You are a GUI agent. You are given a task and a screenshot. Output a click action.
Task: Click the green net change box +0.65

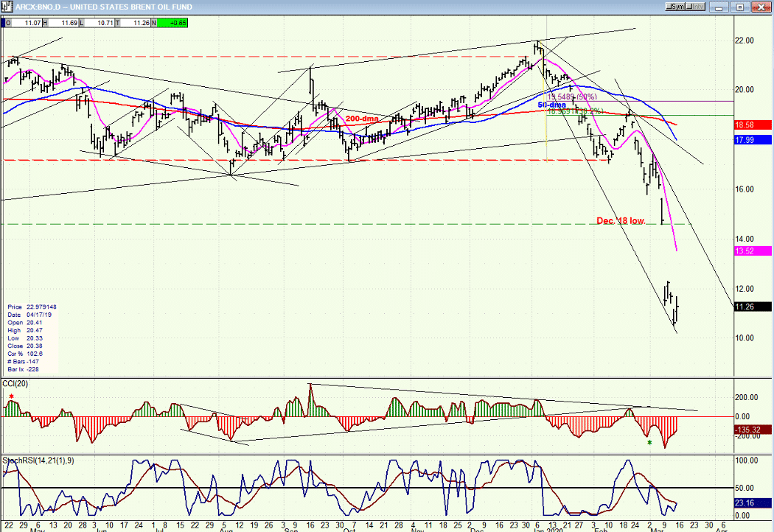coord(172,23)
